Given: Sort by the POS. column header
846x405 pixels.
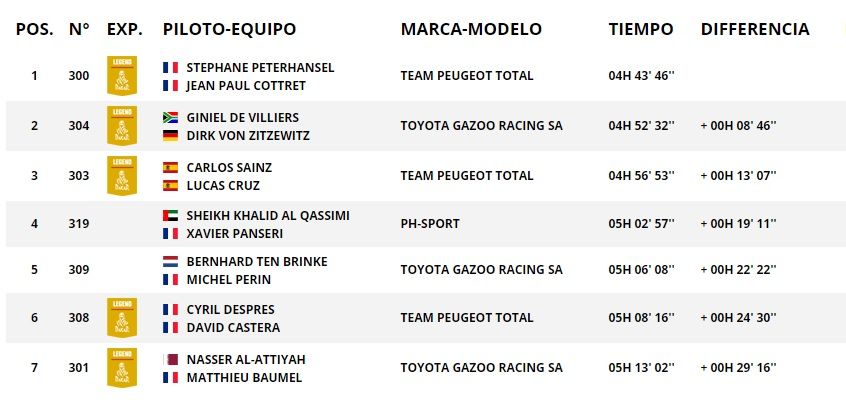Looking at the screenshot, I should click(x=34, y=30).
